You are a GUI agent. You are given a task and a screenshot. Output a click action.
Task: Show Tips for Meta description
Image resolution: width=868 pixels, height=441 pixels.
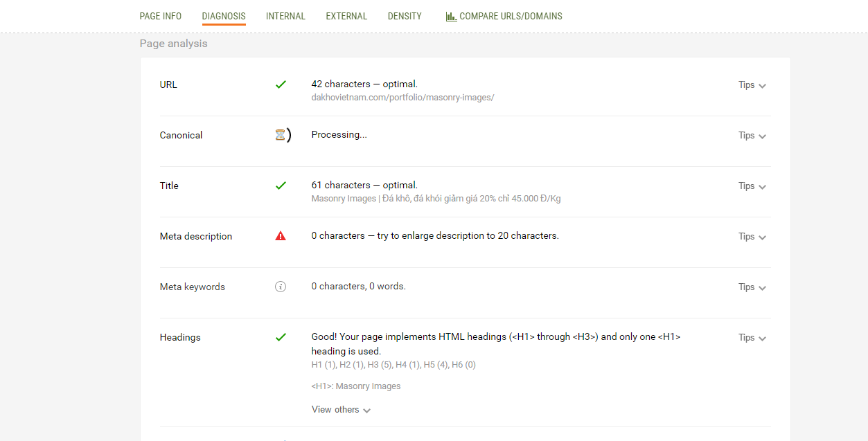click(752, 237)
